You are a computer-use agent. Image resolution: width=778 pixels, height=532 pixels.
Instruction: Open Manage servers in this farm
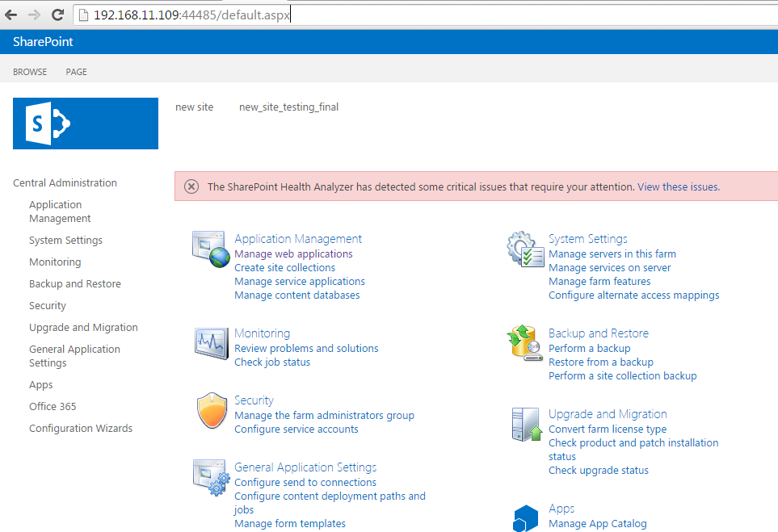tap(612, 253)
